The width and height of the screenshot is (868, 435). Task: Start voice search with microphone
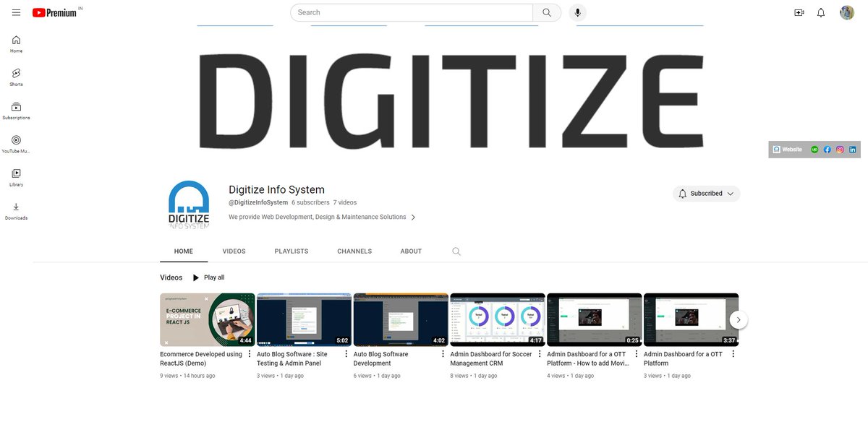point(577,12)
